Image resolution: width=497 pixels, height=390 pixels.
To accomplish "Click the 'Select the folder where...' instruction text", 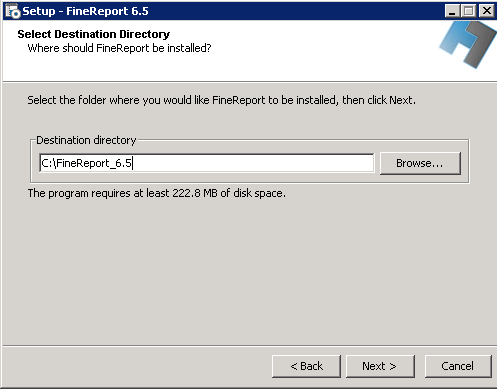I will point(222,100).
